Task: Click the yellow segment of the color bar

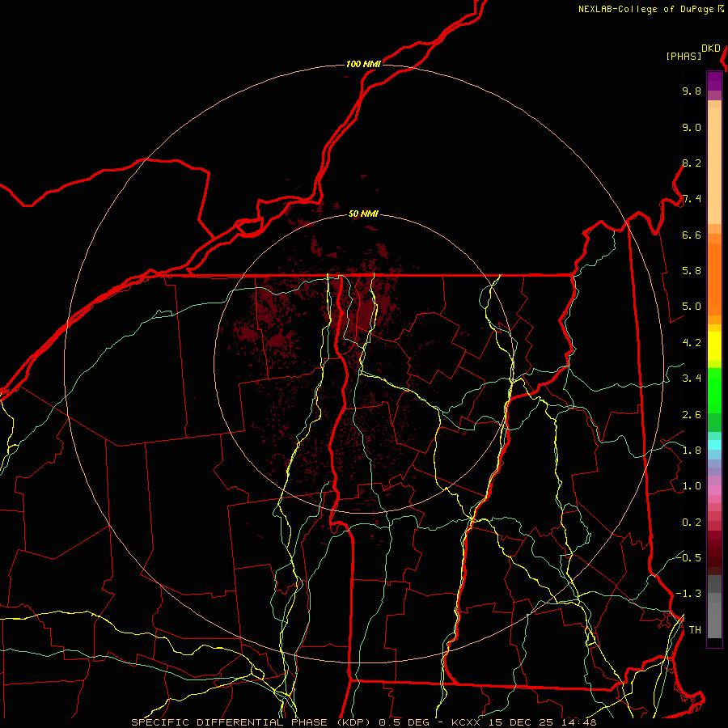Action: click(714, 346)
